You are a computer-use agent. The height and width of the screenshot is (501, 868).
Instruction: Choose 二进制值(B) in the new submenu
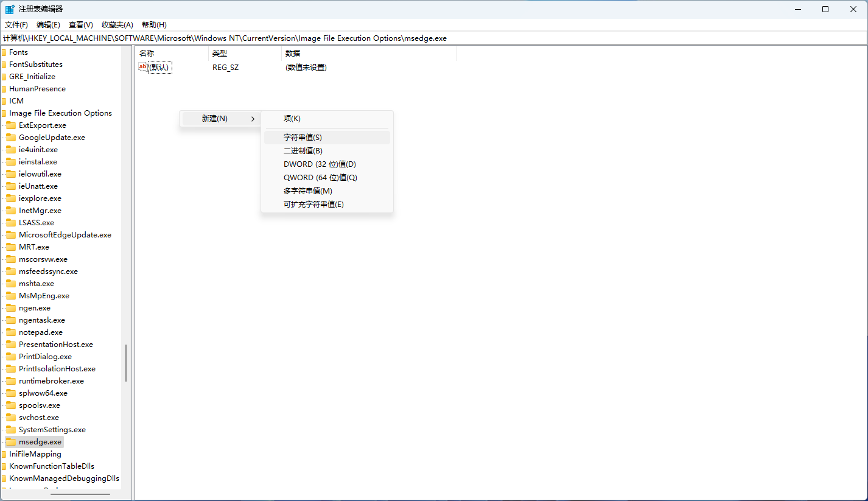point(327,151)
